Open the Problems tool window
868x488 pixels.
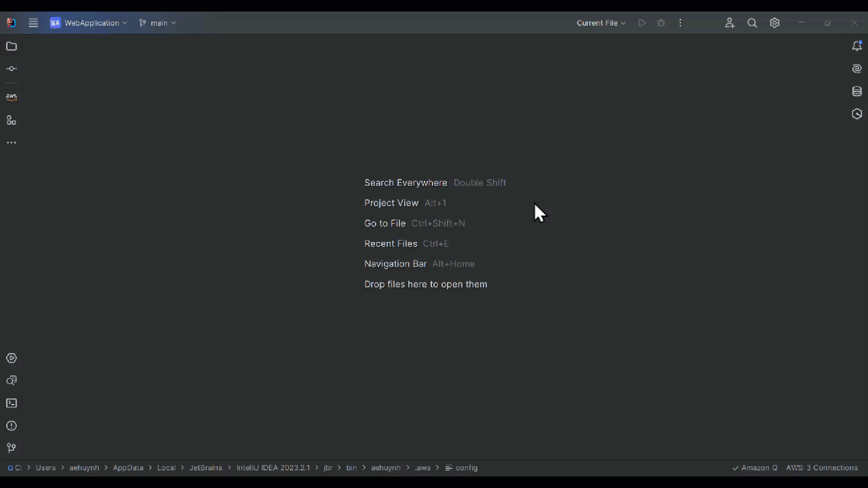(11, 426)
